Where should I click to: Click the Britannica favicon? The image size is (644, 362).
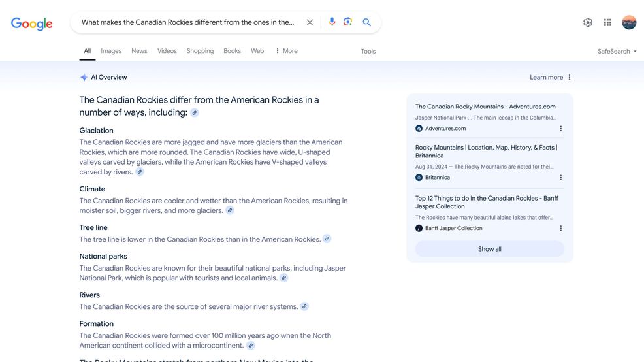[419, 178]
